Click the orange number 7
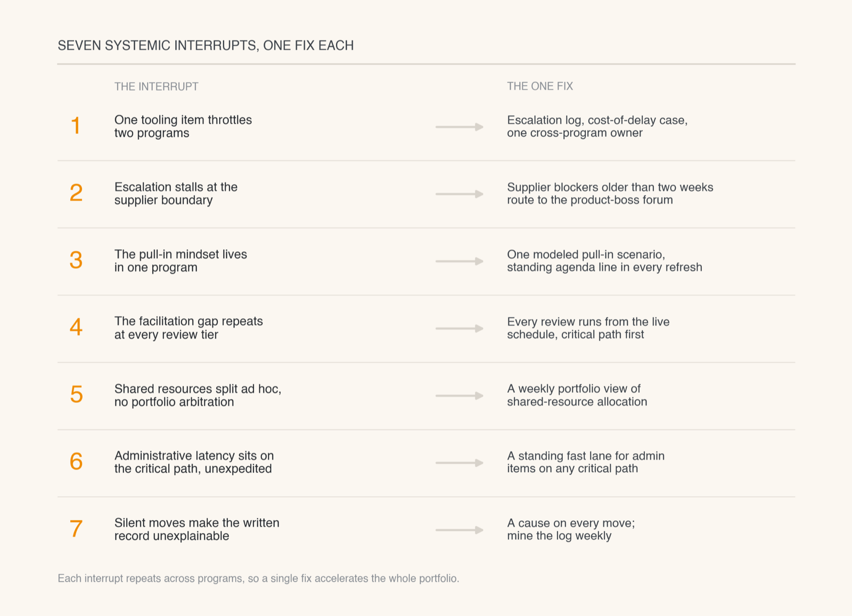This screenshot has height=616, width=852. tap(76, 529)
